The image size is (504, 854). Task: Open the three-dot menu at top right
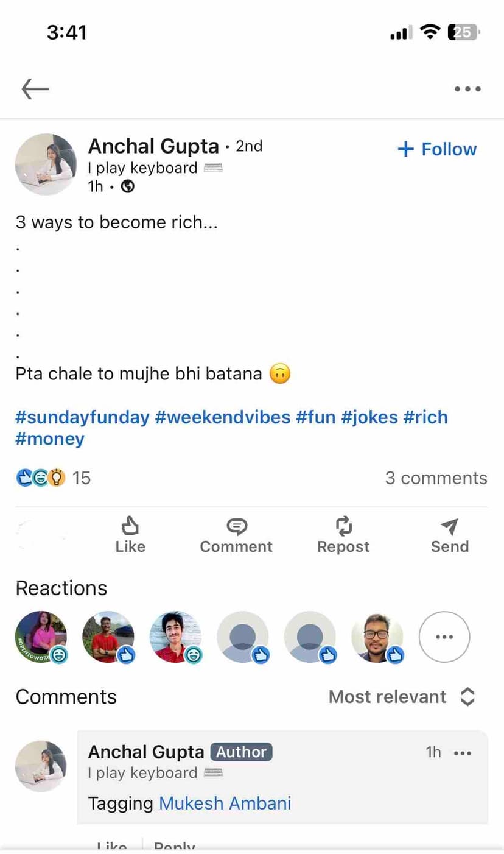tap(467, 89)
